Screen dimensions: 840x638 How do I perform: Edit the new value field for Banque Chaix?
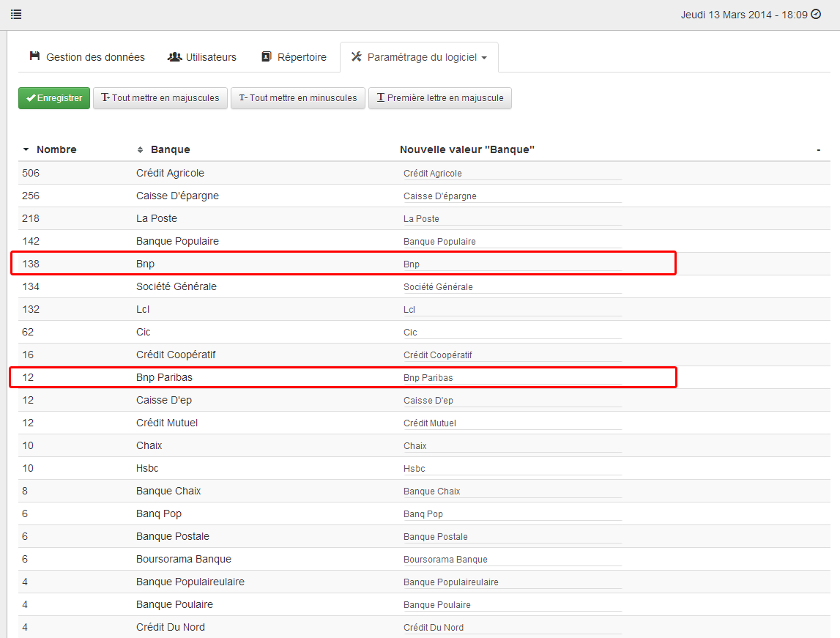click(x=512, y=492)
